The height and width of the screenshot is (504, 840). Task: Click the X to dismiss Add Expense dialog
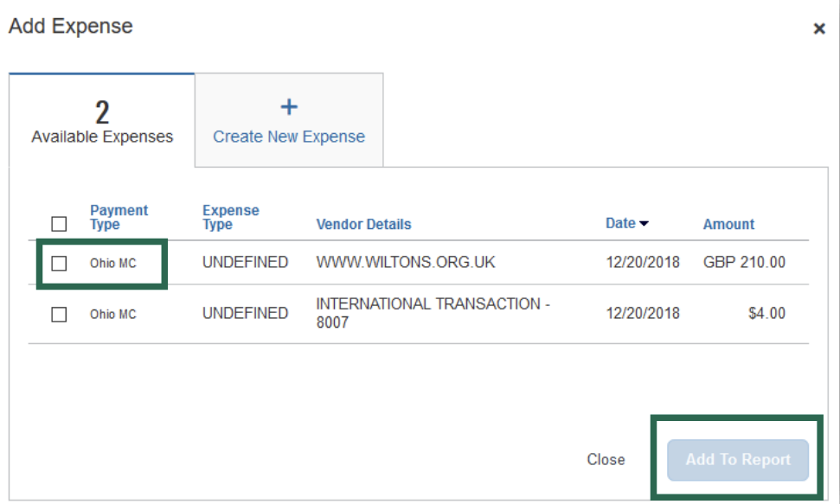819,29
